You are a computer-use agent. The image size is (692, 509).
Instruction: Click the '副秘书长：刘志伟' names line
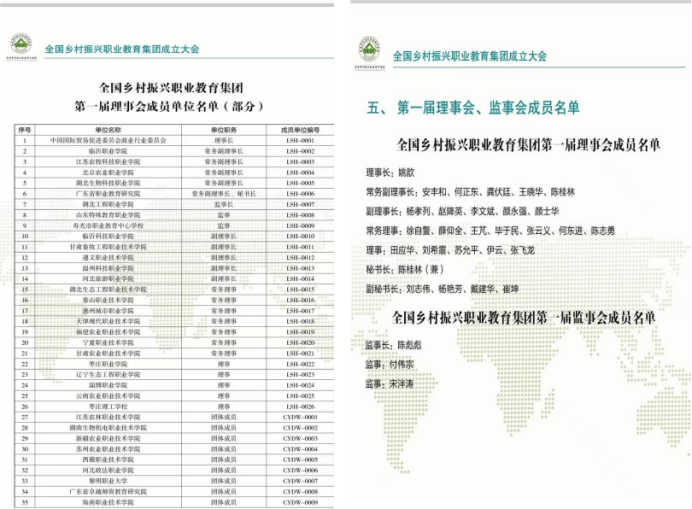[x=442, y=289]
